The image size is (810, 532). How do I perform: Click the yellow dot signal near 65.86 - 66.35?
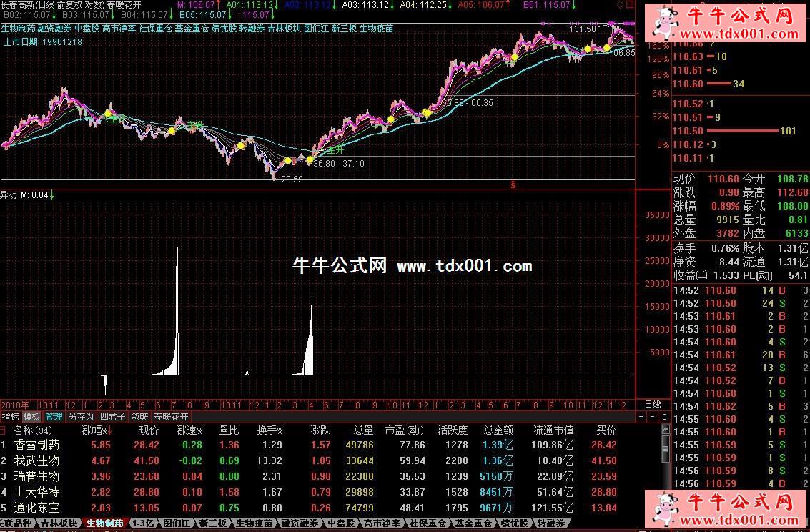[428, 112]
